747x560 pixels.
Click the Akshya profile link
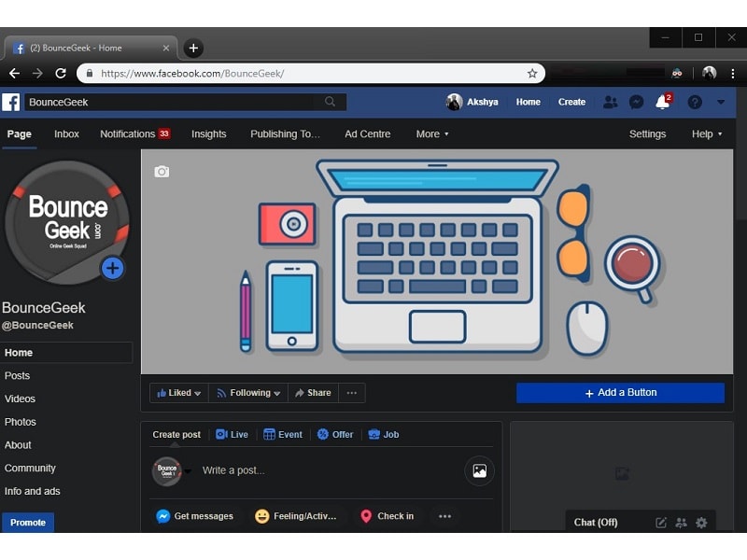[472, 102]
